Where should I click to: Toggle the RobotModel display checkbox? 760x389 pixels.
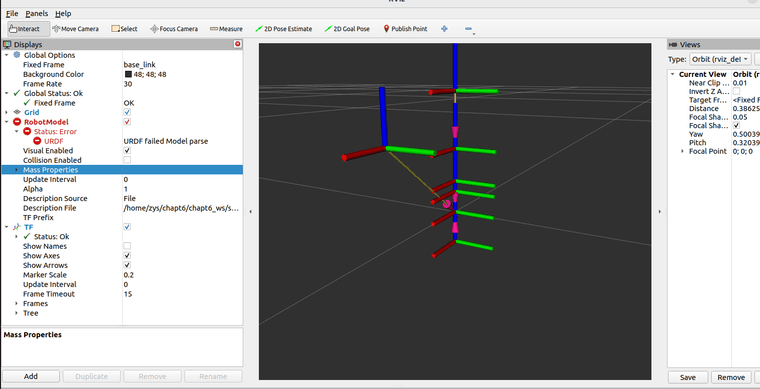click(127, 122)
